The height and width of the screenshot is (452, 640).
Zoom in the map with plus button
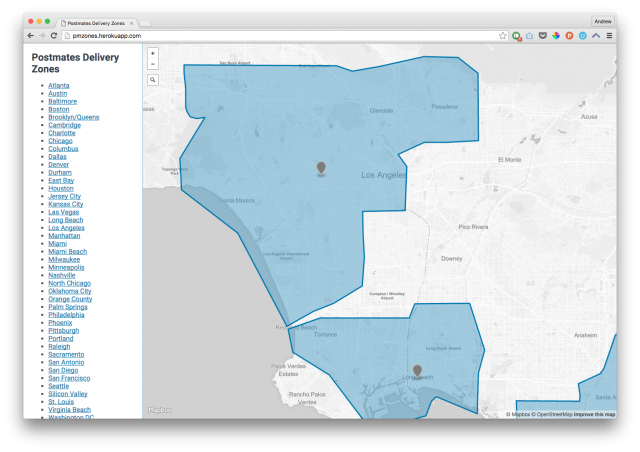(153, 53)
